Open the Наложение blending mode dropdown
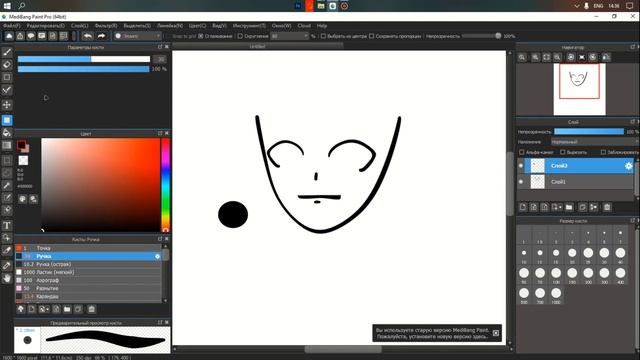 tap(594, 142)
